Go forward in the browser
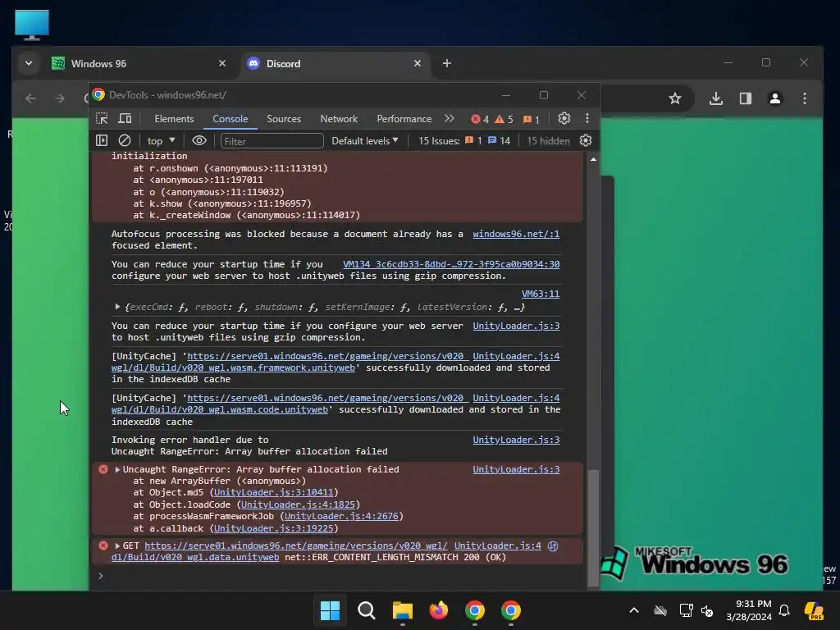Screen dimensions: 840x630 point(59,98)
